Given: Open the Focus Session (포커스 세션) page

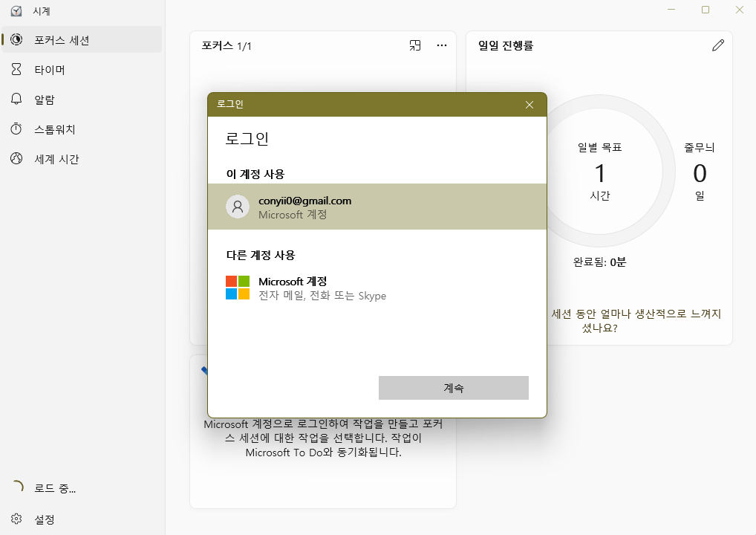Looking at the screenshot, I should coord(82,39).
